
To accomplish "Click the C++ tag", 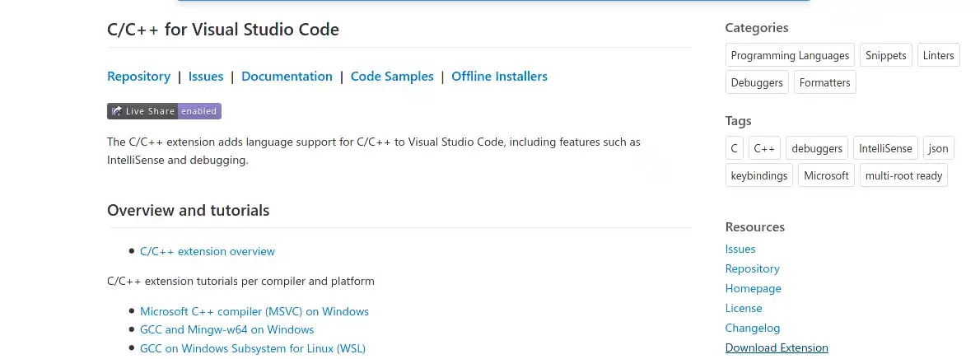I will pos(763,148).
